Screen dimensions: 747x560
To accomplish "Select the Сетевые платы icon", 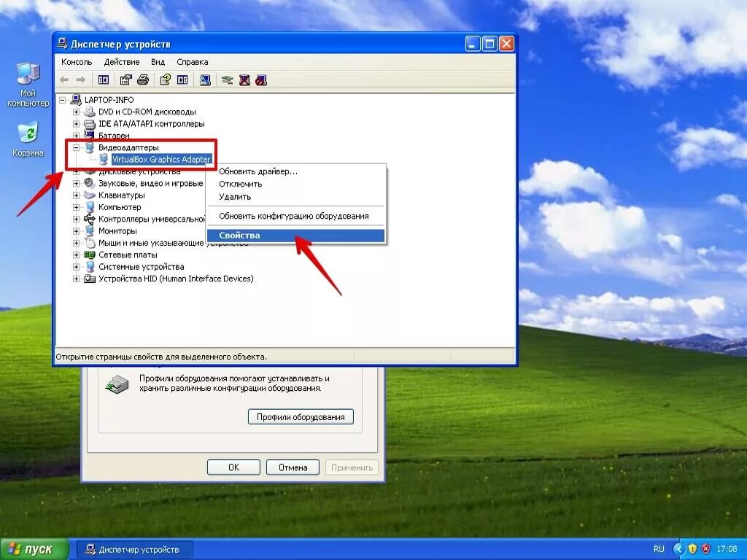I will (90, 254).
